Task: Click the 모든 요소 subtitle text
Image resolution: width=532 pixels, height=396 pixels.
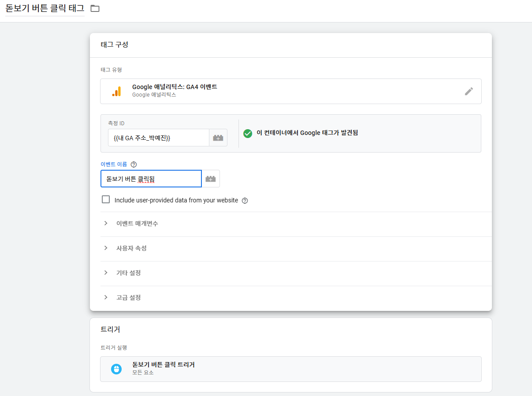Action: tap(143, 373)
